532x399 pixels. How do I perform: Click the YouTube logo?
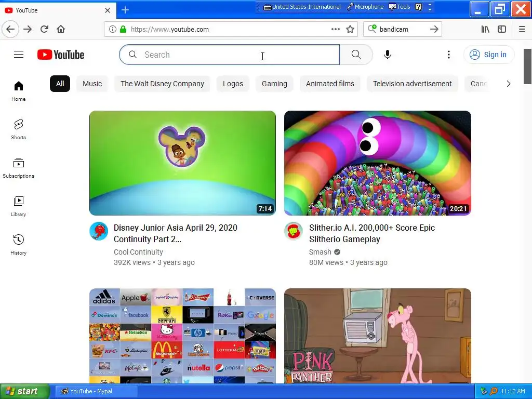tap(61, 55)
